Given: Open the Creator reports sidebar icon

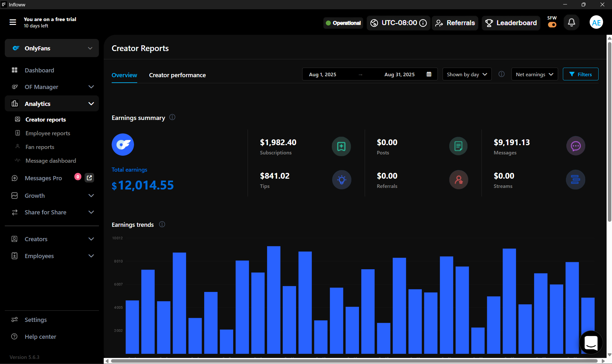Looking at the screenshot, I should point(18,119).
